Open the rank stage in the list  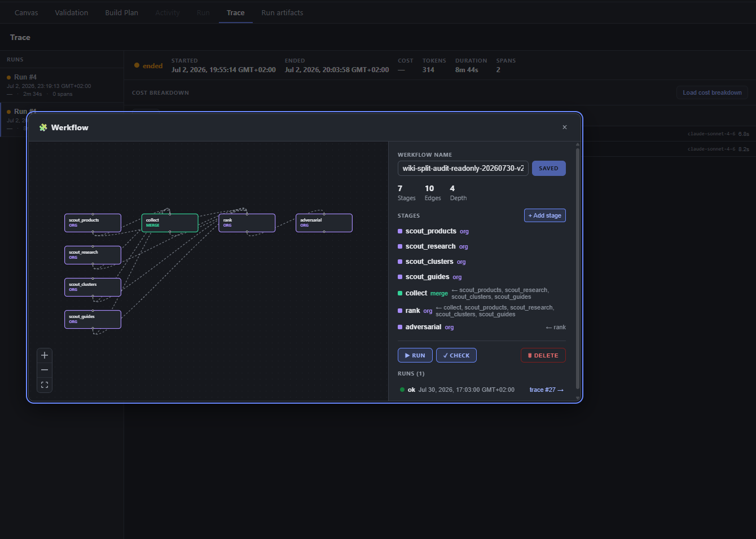(x=482, y=311)
